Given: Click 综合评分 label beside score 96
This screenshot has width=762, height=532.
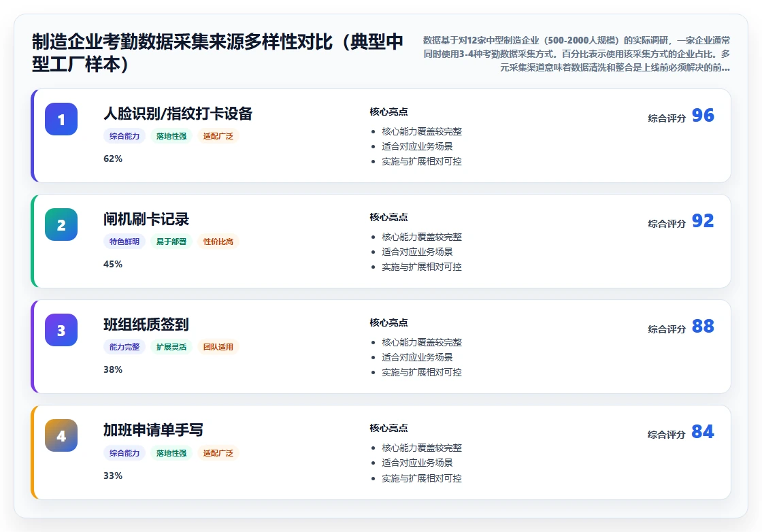Looking at the screenshot, I should 667,118.
